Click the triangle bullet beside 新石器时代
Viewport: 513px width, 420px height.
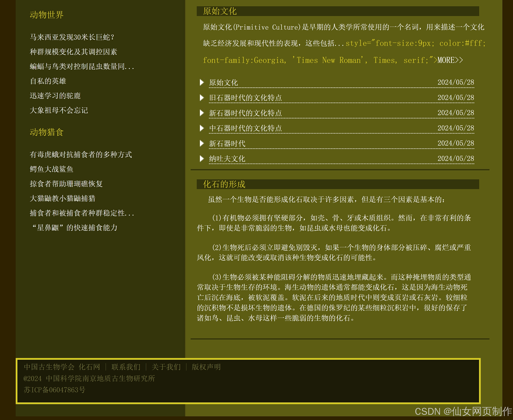point(202,143)
